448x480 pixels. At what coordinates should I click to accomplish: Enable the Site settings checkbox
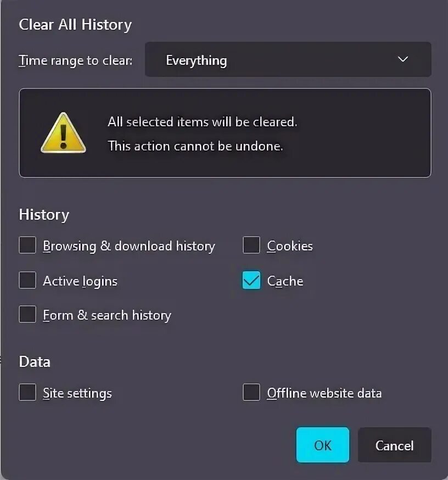tap(27, 393)
